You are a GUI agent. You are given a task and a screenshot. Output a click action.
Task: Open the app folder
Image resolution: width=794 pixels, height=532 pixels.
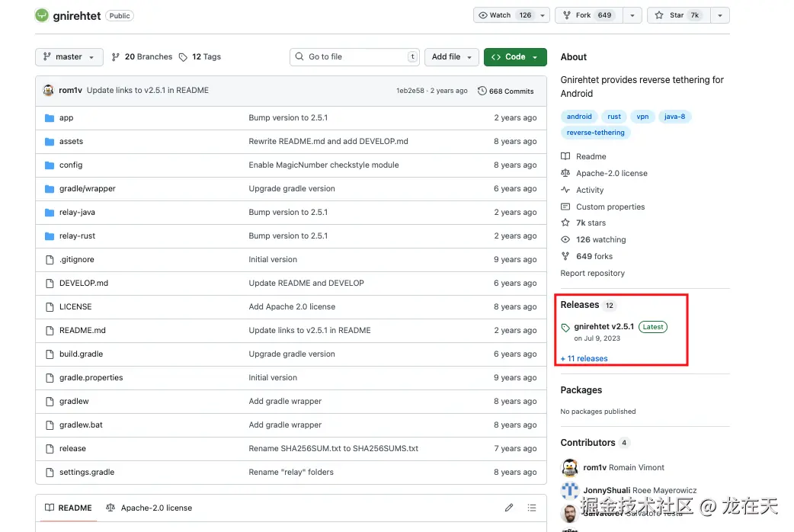click(x=66, y=117)
